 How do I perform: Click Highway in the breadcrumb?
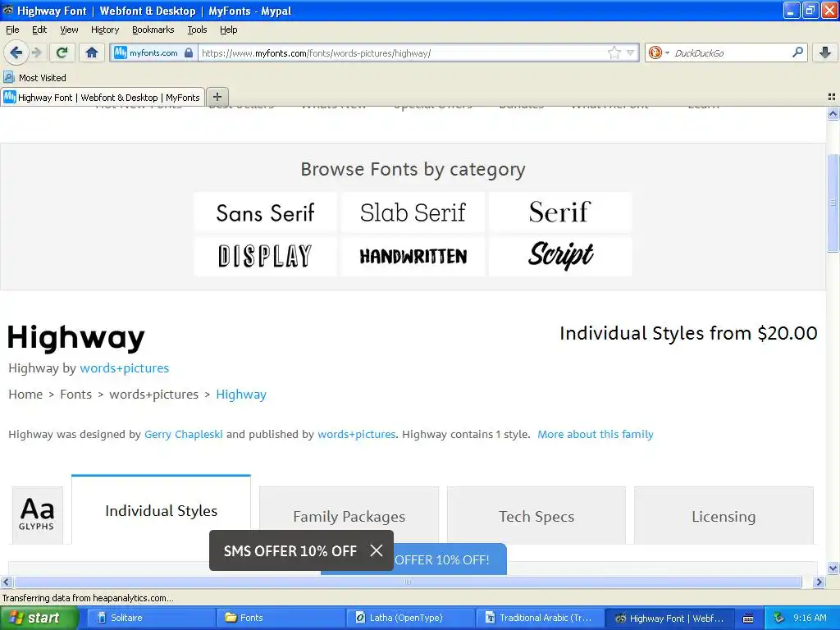241,395
